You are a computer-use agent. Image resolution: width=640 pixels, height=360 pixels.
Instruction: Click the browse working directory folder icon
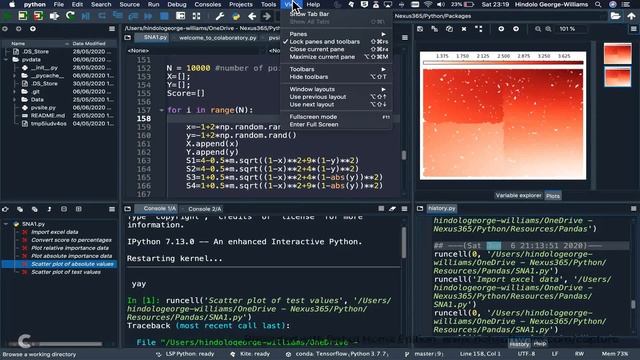615,16
